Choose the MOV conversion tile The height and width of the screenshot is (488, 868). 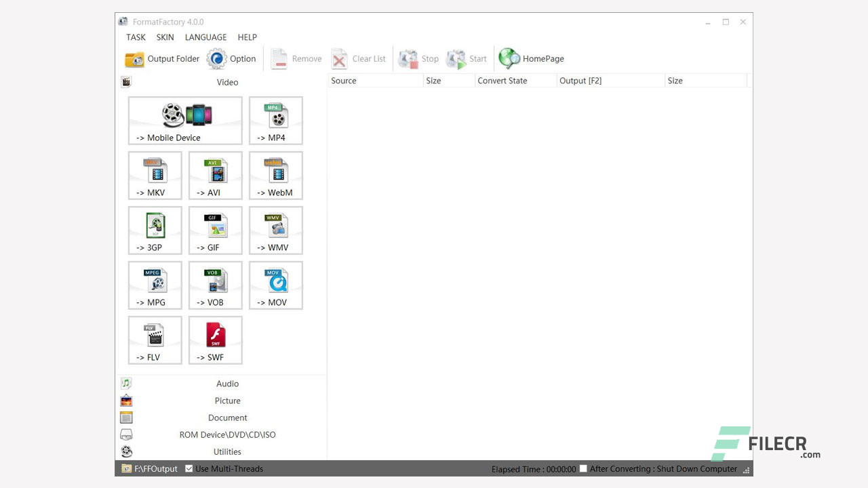point(276,285)
